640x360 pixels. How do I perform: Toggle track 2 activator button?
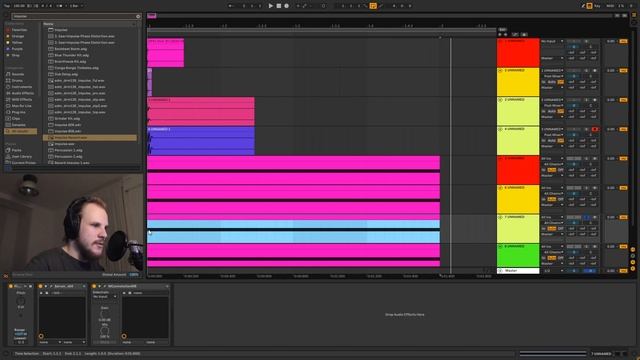623,71
